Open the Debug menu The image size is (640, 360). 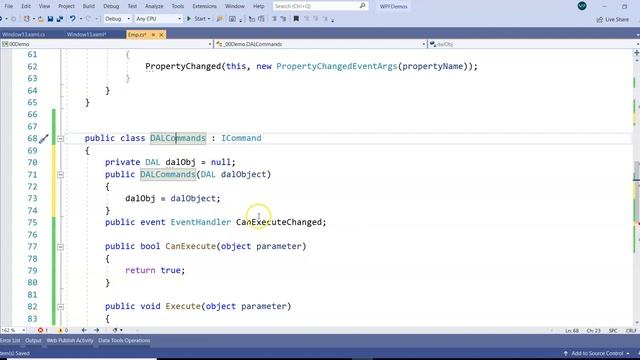coord(111,6)
